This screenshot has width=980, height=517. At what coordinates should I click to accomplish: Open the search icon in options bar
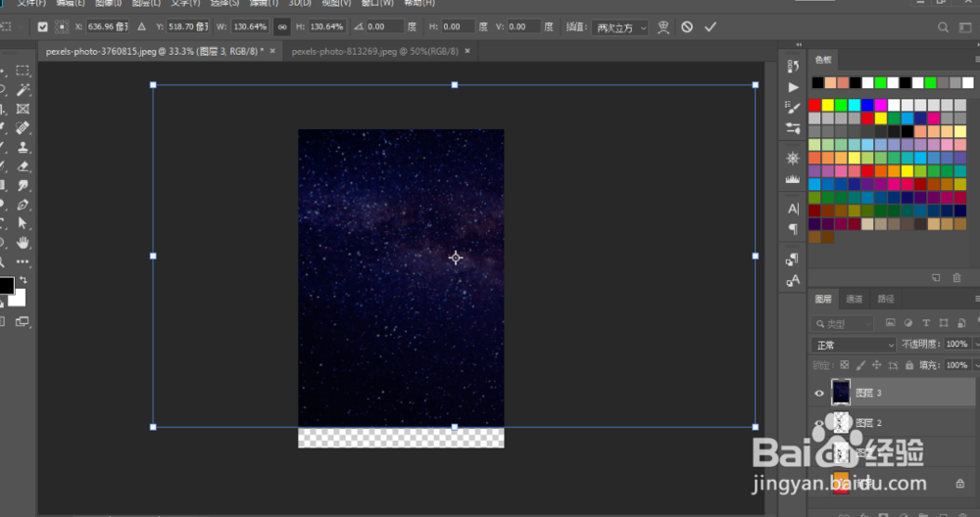[x=943, y=27]
